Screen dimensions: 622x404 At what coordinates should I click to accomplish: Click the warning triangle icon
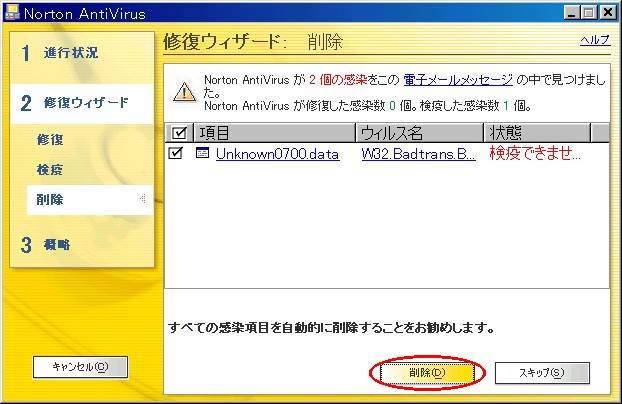click(184, 92)
